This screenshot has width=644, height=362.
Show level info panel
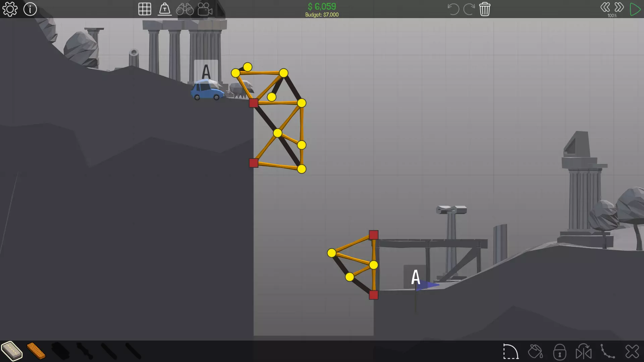[30, 9]
